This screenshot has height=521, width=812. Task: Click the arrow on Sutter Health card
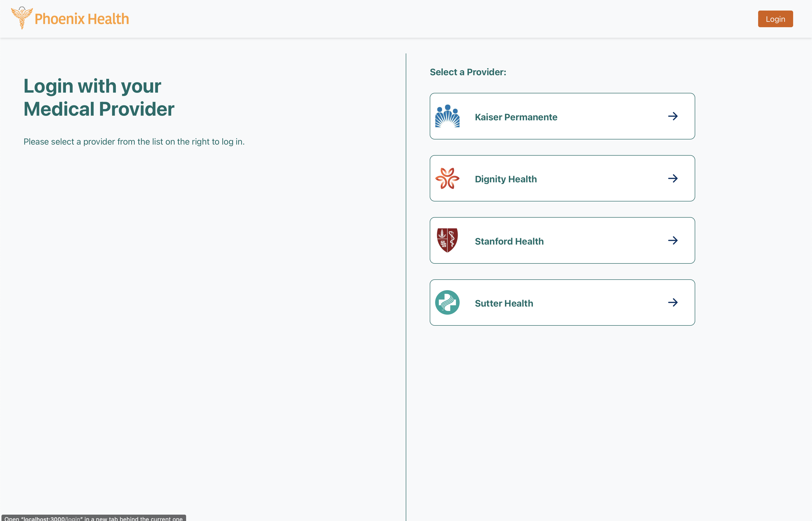click(673, 302)
